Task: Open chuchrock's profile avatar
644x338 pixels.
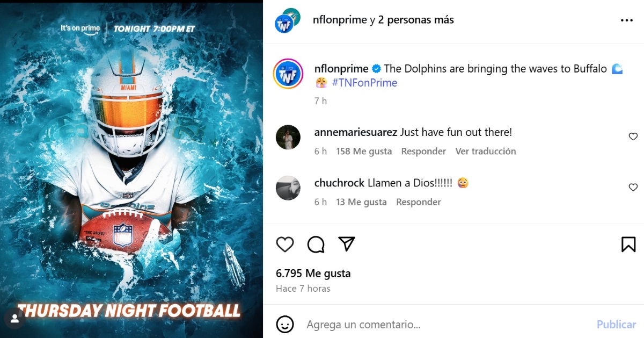Action: coord(288,188)
